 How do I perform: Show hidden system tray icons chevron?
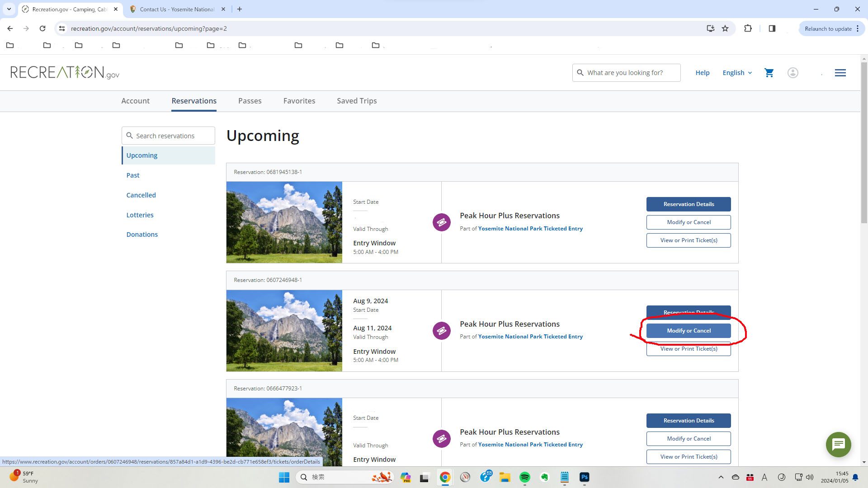[x=721, y=477]
